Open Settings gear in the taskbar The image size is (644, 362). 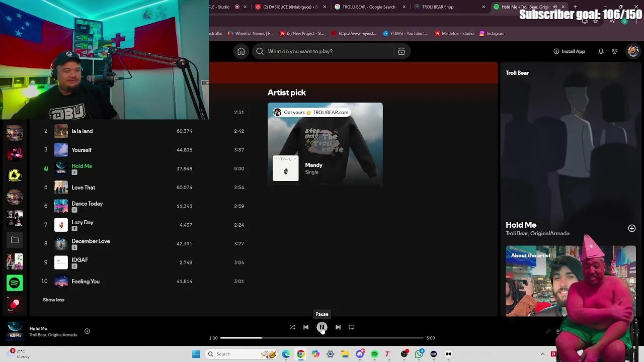click(x=331, y=354)
